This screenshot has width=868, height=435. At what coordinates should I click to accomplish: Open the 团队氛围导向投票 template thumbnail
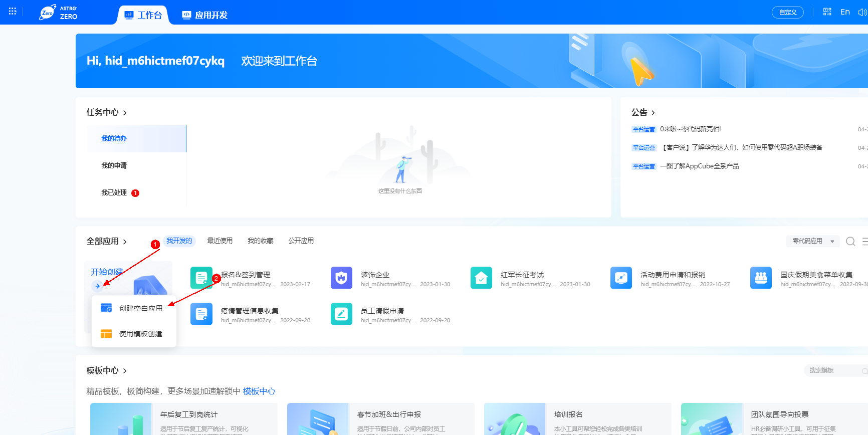pos(712,419)
